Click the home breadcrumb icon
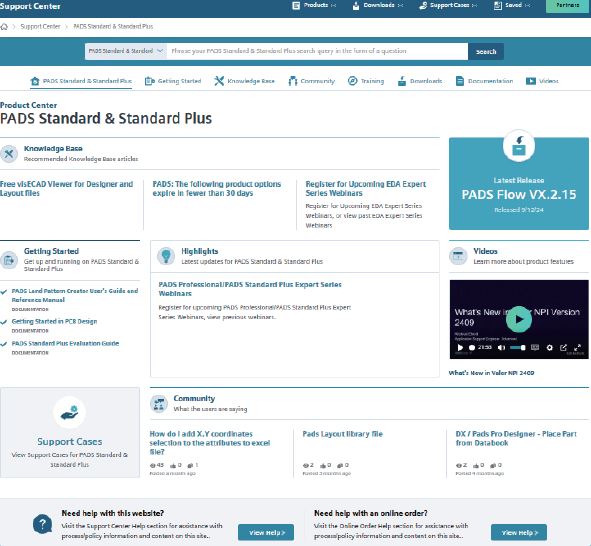The width and height of the screenshot is (591, 546). 4,27
